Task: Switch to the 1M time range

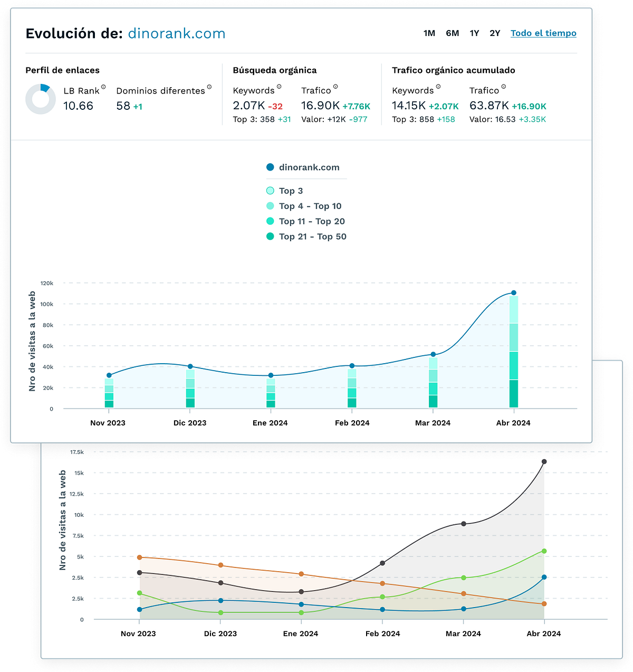Action: [x=429, y=33]
